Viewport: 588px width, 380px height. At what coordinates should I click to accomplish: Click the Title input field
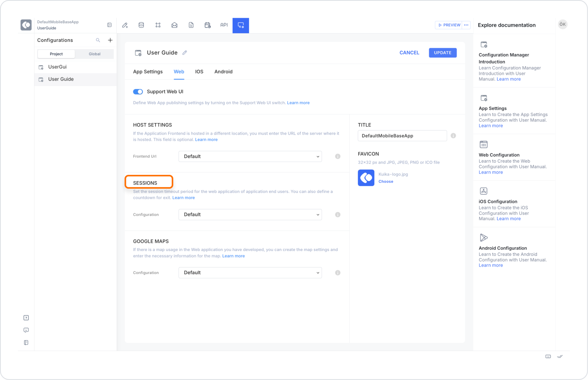[x=402, y=136]
